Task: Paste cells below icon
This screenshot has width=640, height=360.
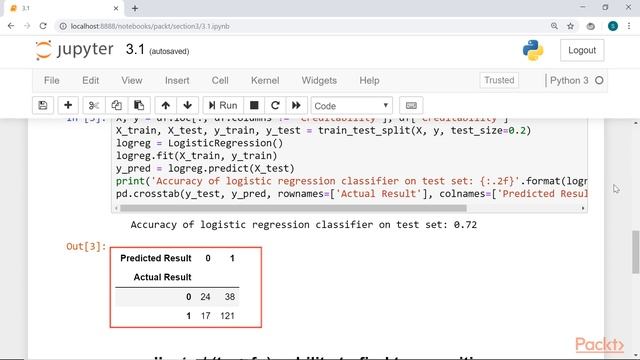Action: pos(139,106)
